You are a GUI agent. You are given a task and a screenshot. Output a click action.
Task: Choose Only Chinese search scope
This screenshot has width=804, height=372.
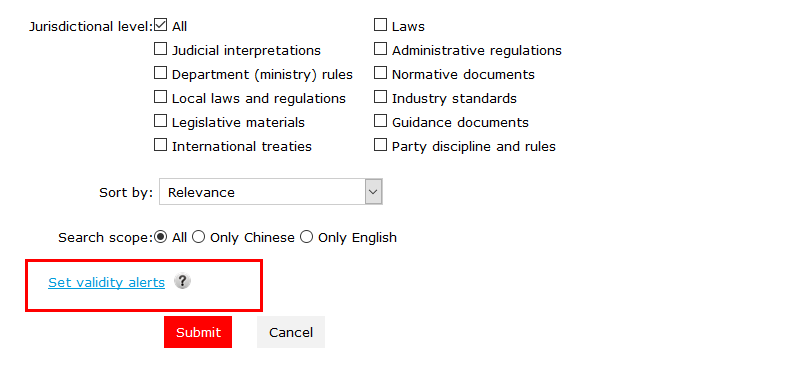coord(198,237)
